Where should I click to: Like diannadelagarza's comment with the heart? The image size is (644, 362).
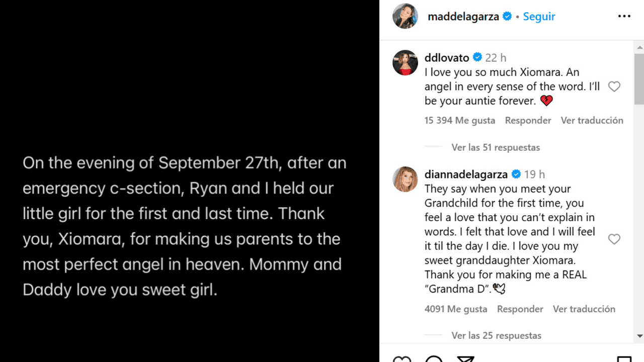tap(614, 239)
